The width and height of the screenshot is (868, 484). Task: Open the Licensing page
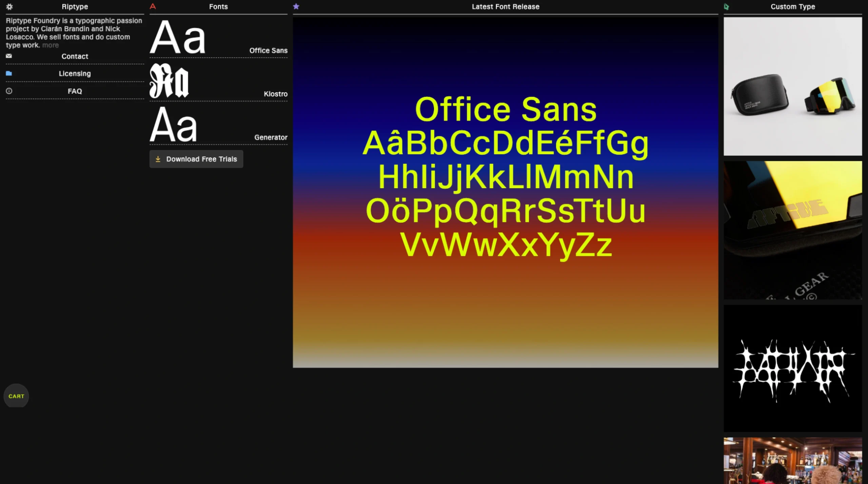[x=75, y=74]
